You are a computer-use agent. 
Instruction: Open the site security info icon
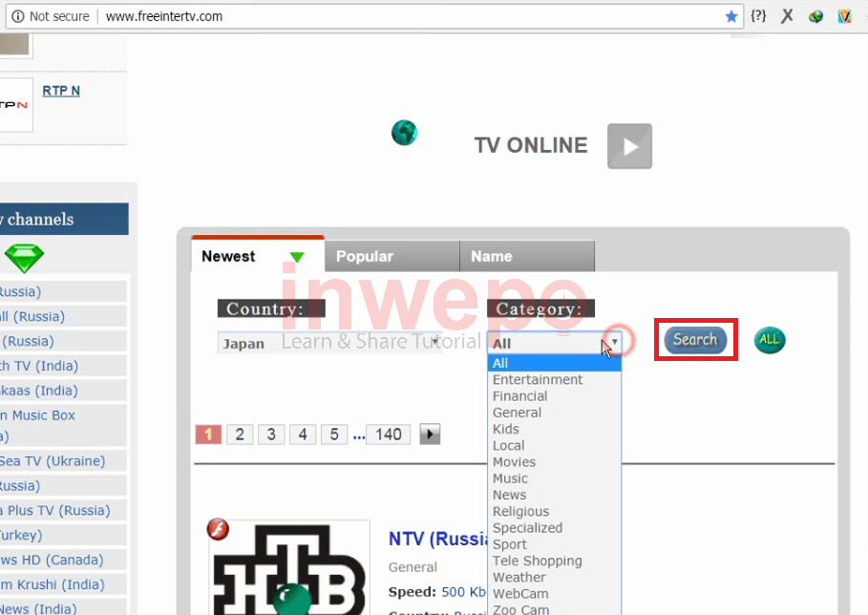point(18,16)
